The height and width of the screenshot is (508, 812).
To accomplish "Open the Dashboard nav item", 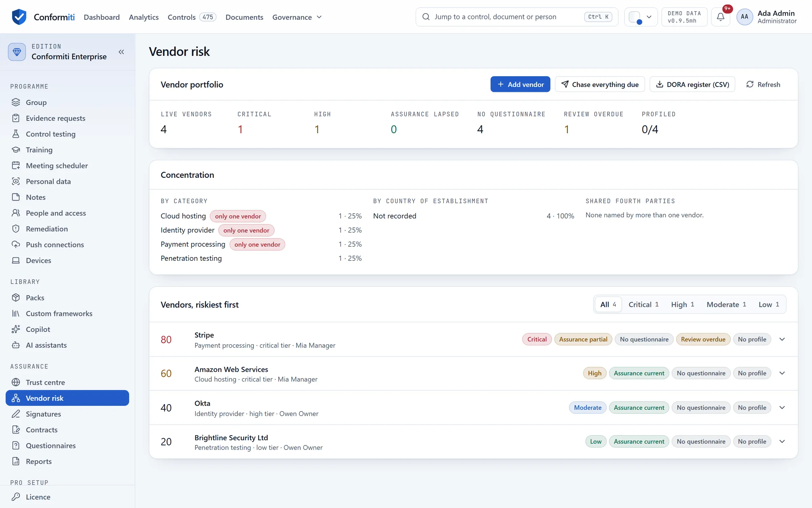I will pyautogui.click(x=101, y=17).
